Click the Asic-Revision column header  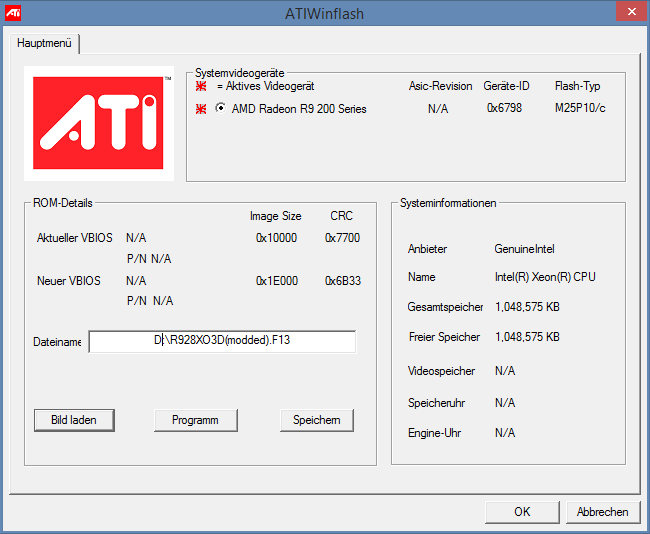440,86
